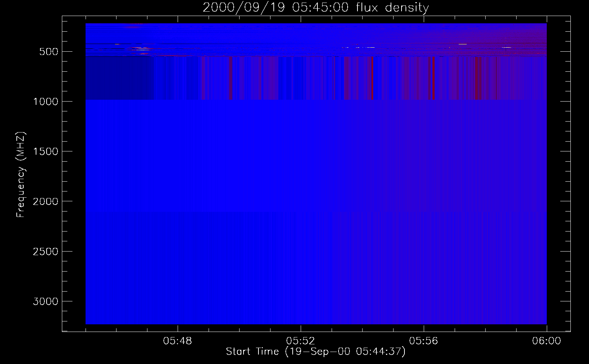Click the plot title '2000/09/19 05:45:00 flux density'
589x364 pixels.
pos(316,8)
